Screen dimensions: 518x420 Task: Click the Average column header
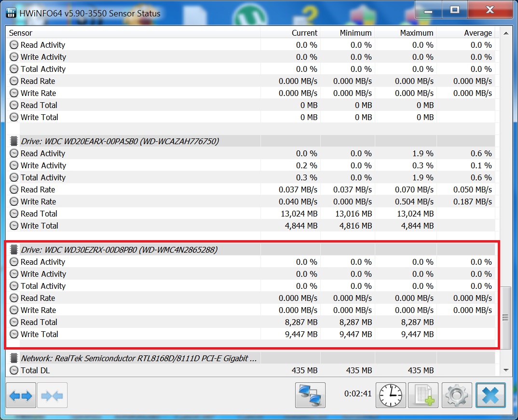pyautogui.click(x=465, y=33)
